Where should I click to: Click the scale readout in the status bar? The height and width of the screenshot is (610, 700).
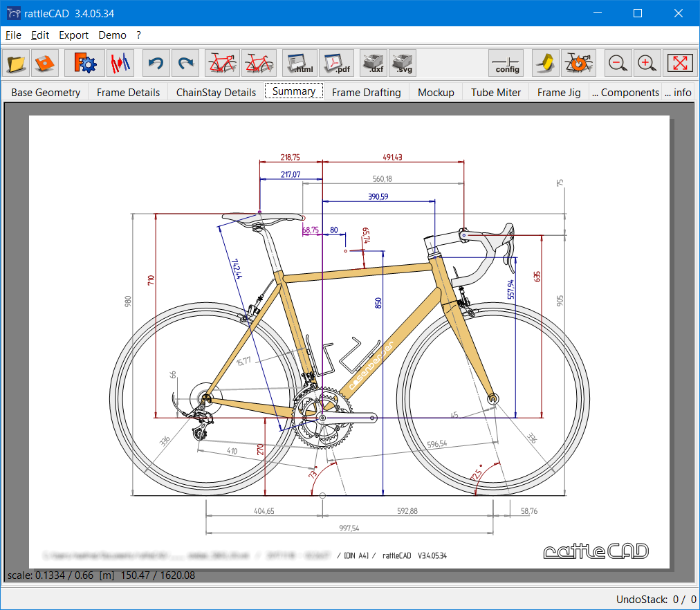point(102,575)
